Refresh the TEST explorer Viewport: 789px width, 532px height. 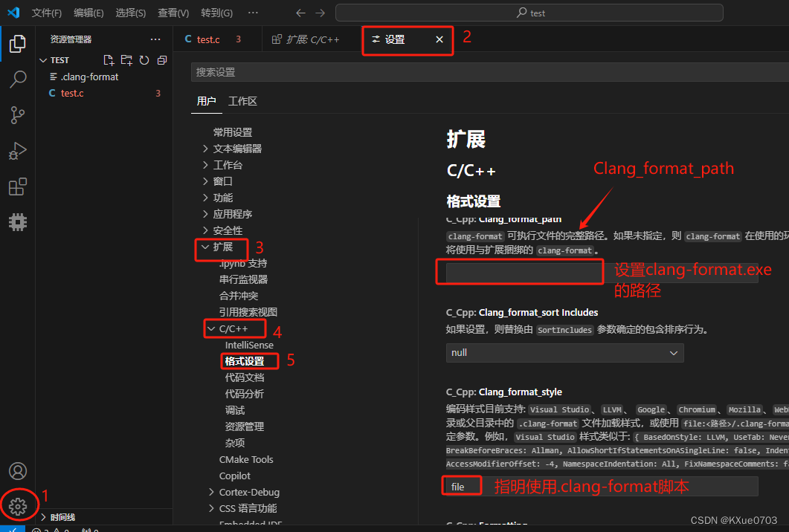pos(144,60)
